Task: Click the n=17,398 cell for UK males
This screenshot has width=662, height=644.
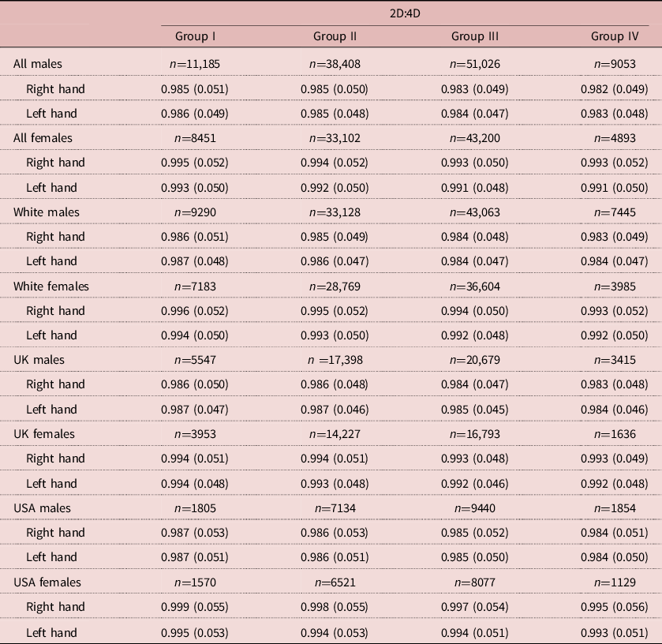Action: tap(335, 360)
